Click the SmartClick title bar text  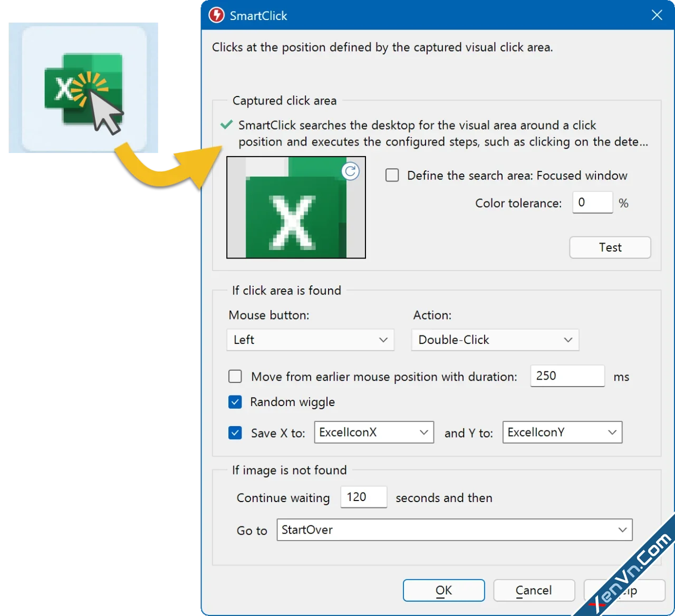[x=258, y=16]
